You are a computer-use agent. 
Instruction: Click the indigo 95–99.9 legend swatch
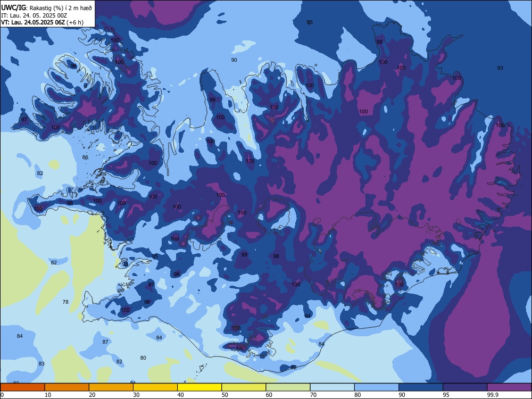coord(465,387)
